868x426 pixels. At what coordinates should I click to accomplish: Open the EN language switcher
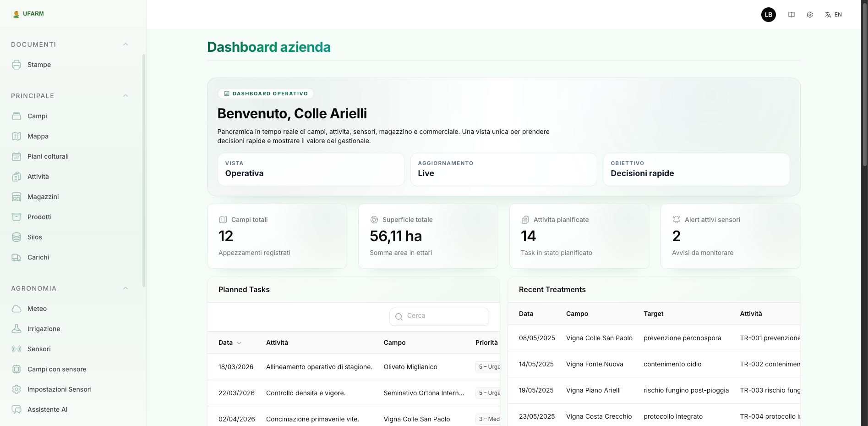833,14
